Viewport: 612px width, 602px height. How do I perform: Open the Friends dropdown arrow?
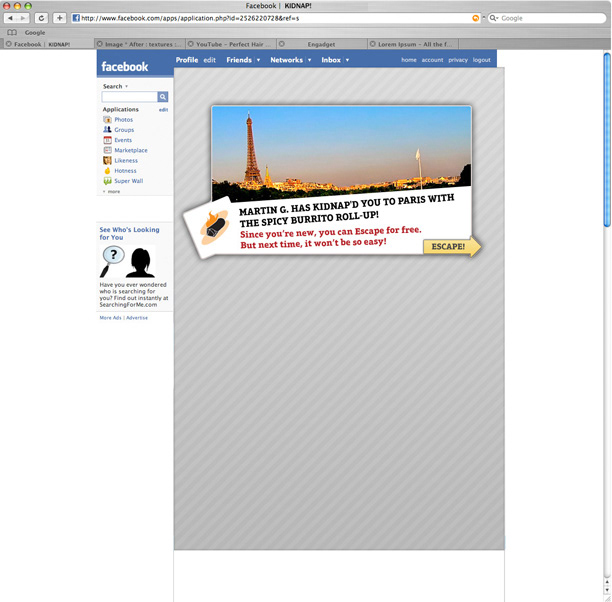(258, 60)
